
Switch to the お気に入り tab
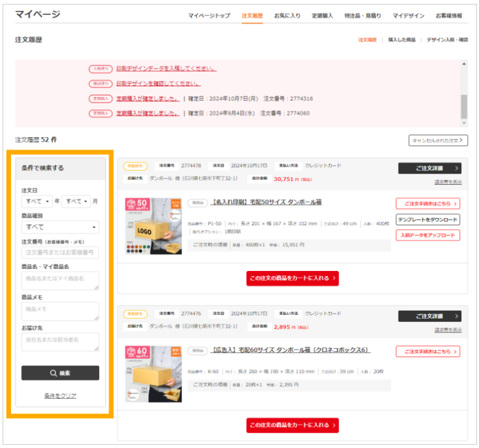(x=287, y=16)
